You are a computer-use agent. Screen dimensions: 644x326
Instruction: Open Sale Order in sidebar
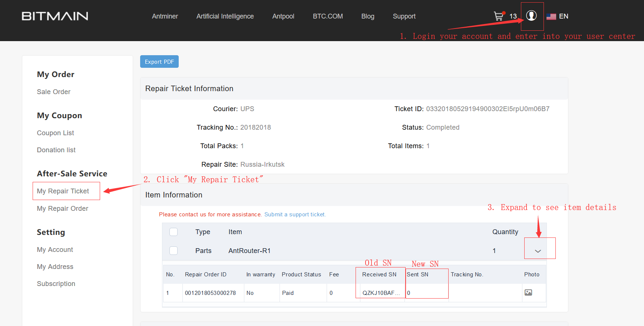[54, 92]
